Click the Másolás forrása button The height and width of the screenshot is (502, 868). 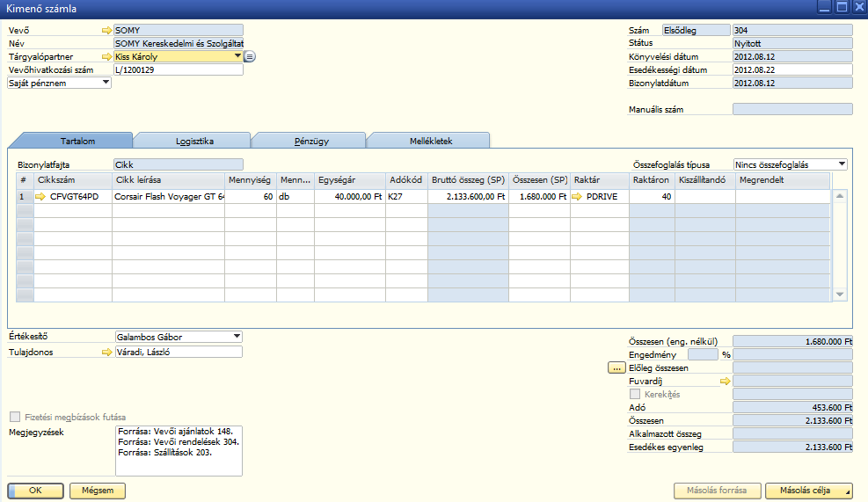coord(717,491)
